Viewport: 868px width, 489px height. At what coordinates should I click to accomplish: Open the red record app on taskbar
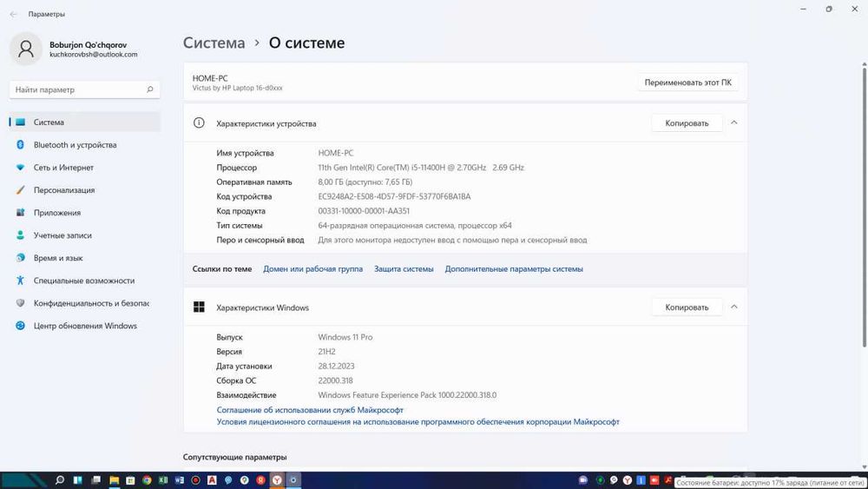tap(195, 480)
